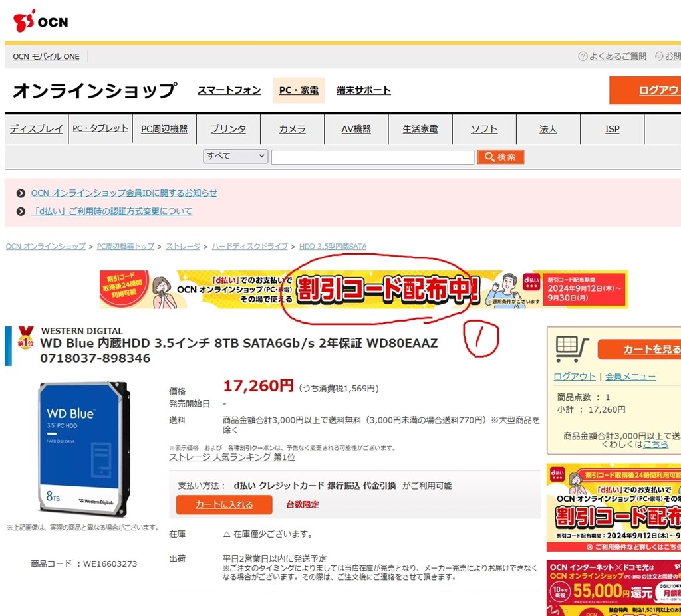Image resolution: width=681 pixels, height=616 pixels.
Task: Open 会員IDに関するお知らせ notice link
Action: click(x=124, y=193)
